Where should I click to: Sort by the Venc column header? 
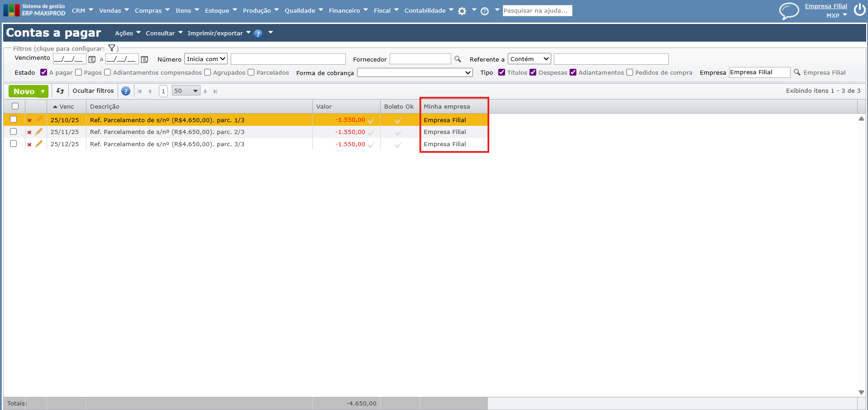(x=67, y=107)
